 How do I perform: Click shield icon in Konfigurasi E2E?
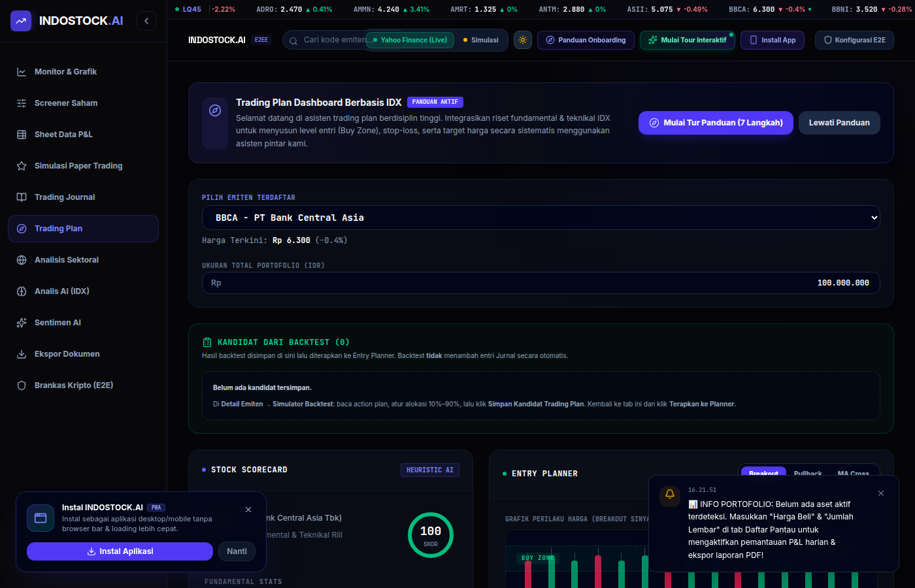coord(828,40)
